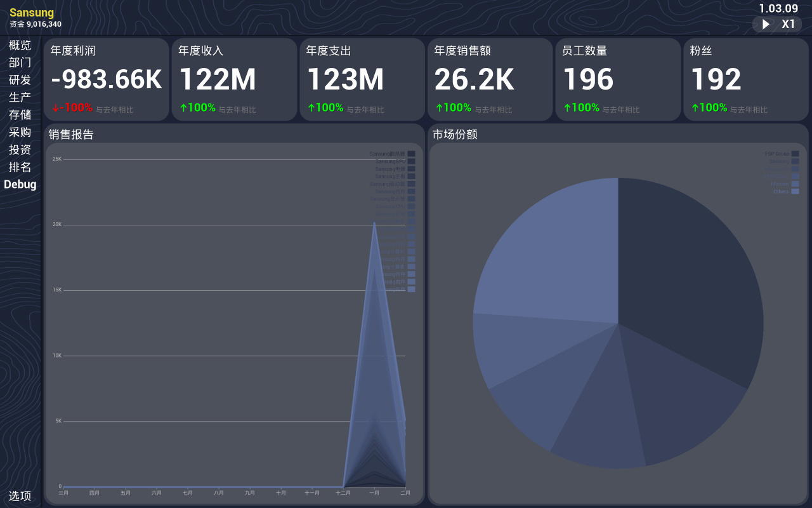Click the red down arrow in 年度利润 card
The image size is (812, 508).
pos(55,108)
